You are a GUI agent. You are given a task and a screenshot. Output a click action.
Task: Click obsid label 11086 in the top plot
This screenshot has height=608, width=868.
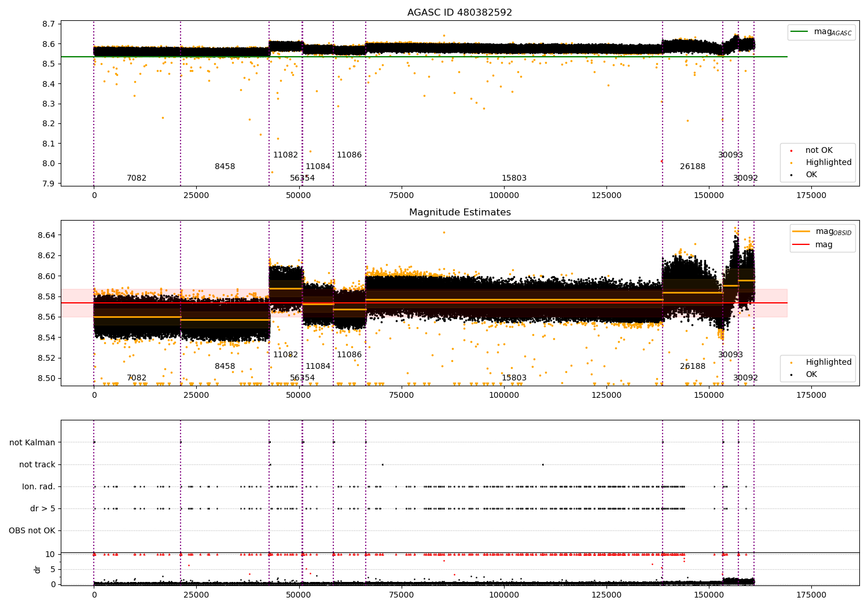pos(349,155)
